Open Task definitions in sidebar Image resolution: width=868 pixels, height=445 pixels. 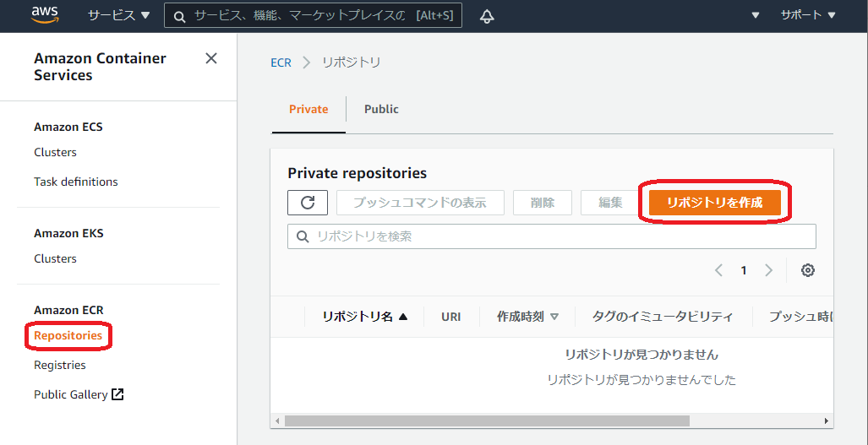[x=76, y=182]
